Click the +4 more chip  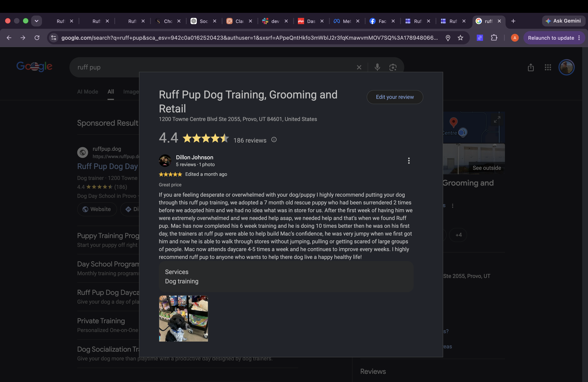(x=458, y=235)
